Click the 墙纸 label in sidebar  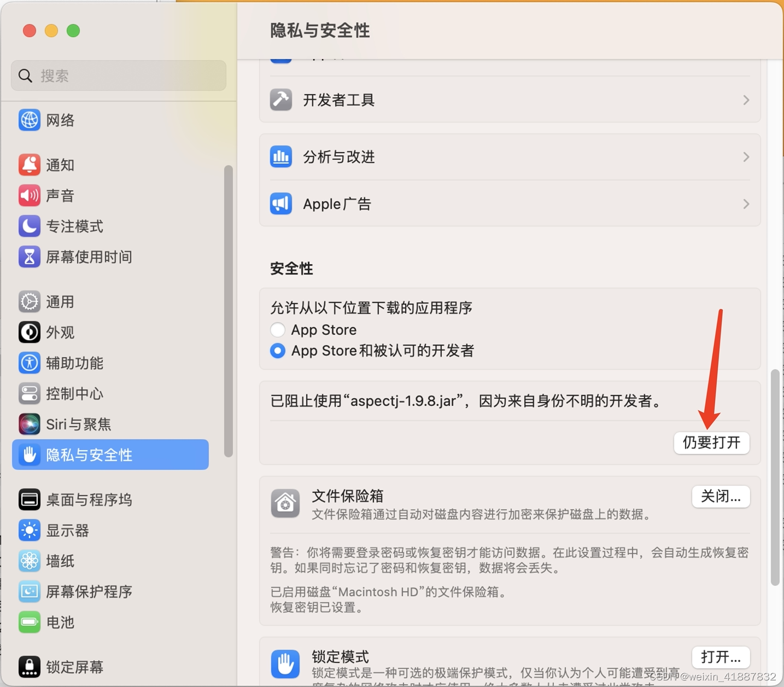[60, 561]
